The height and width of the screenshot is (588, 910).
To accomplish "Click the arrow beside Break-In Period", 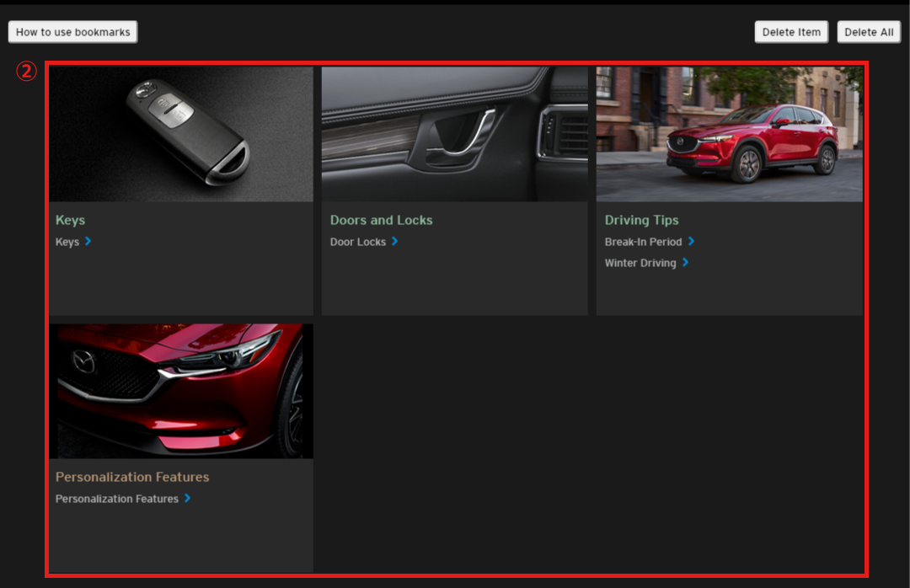I will [691, 241].
